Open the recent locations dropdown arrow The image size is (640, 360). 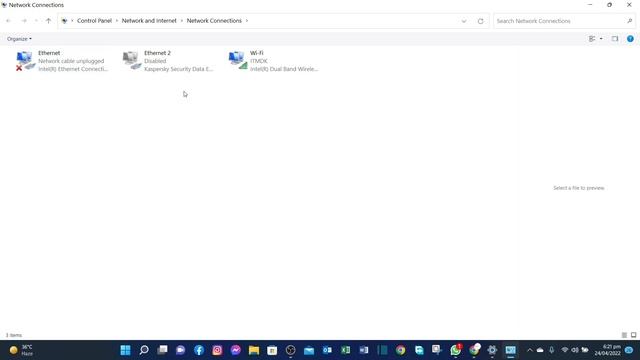(36, 21)
